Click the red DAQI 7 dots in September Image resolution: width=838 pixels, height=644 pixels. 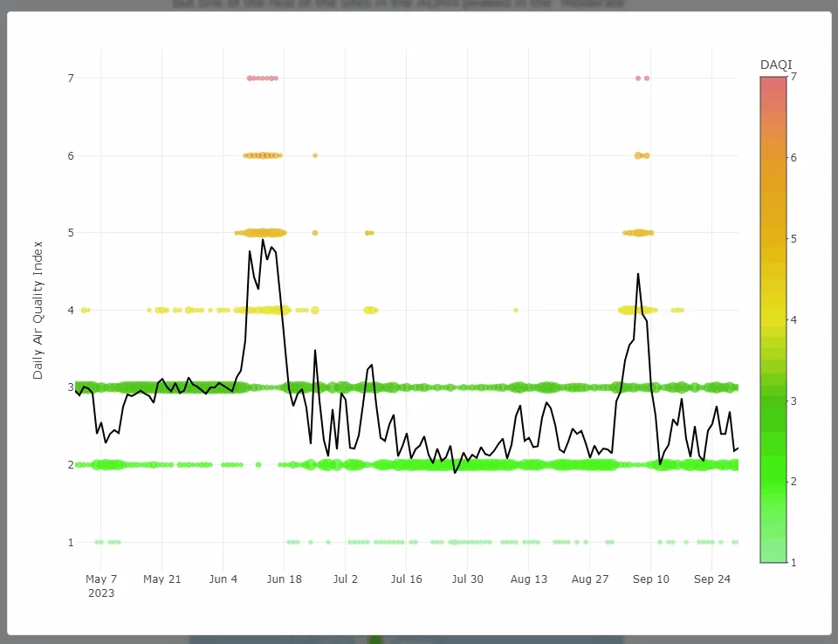click(x=642, y=78)
